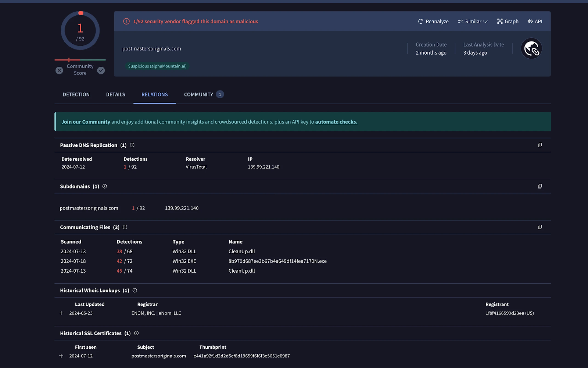The width and height of the screenshot is (588, 368).
Task: Open the Graph view
Action: [x=508, y=21]
